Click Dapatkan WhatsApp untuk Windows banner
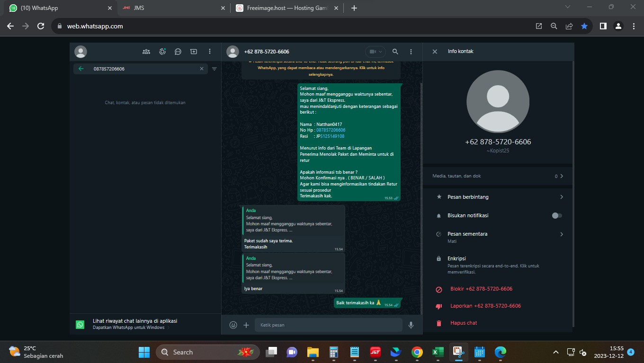This screenshot has width=644, height=363. coord(145,324)
